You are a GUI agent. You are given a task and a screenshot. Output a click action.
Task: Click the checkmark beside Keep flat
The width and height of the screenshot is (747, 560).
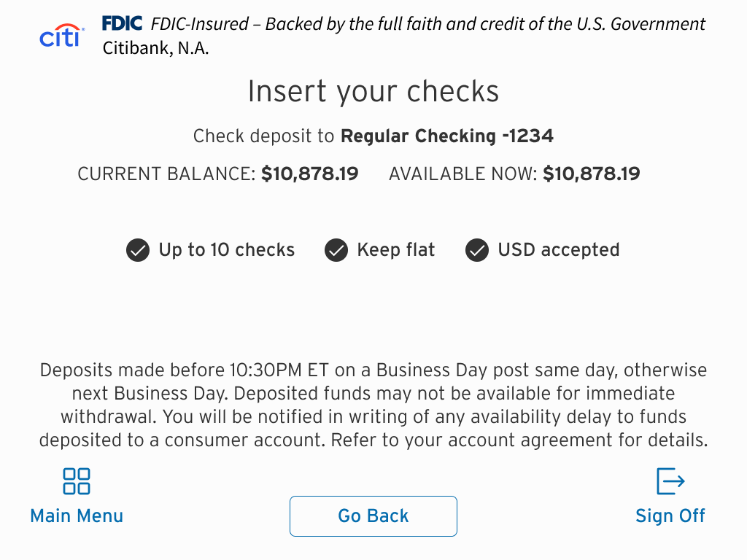[336, 250]
